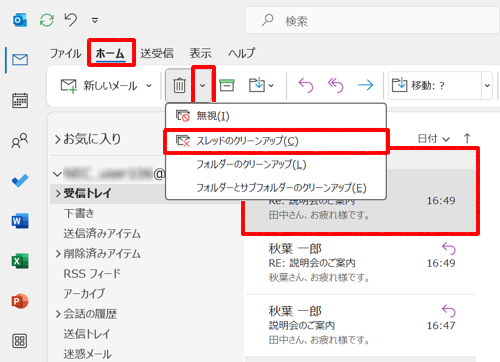This screenshot has width=500, height=362.
Task: Expand the 受信トレイ folder chevron
Action: point(58,193)
